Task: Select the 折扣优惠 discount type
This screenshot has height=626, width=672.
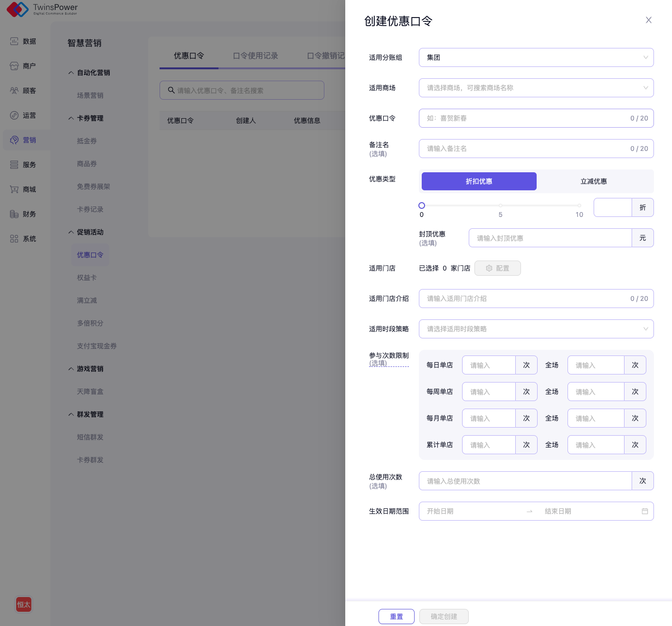Action: click(x=479, y=181)
